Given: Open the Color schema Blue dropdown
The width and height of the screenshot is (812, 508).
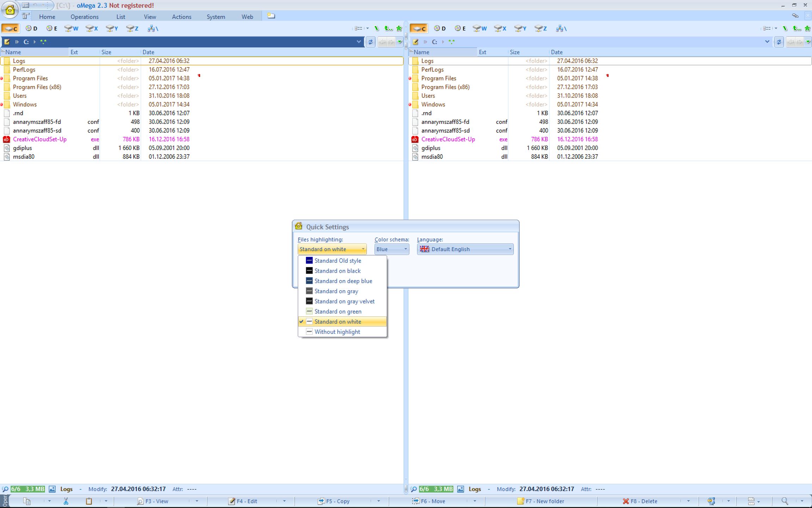Looking at the screenshot, I should point(391,249).
